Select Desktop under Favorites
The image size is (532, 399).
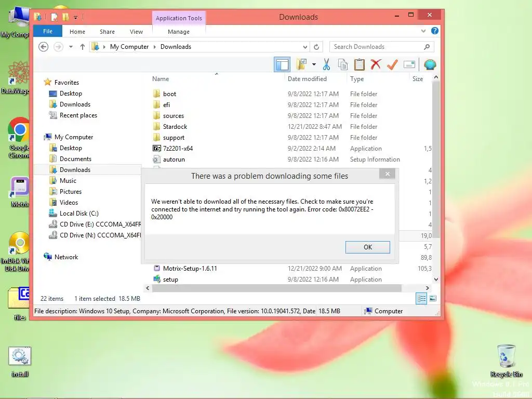71,94
